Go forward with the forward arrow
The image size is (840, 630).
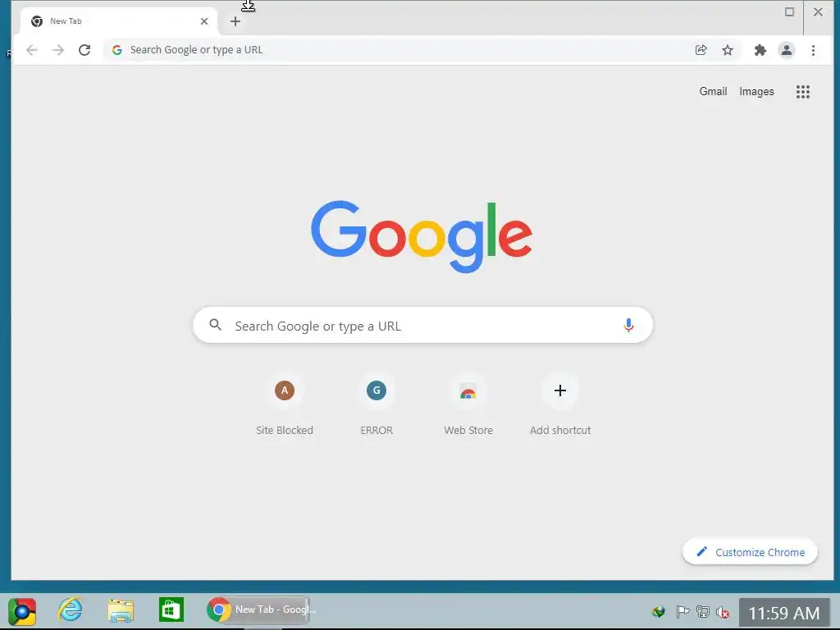(58, 50)
